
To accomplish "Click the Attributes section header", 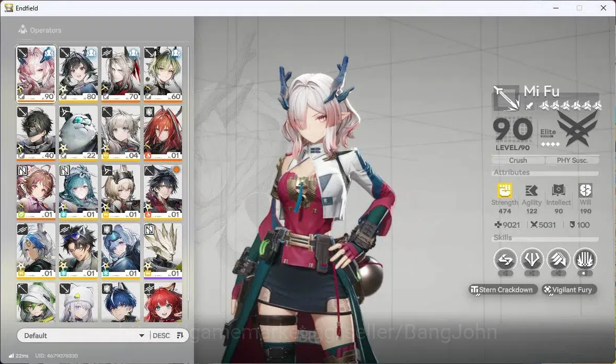I will pyautogui.click(x=511, y=172).
